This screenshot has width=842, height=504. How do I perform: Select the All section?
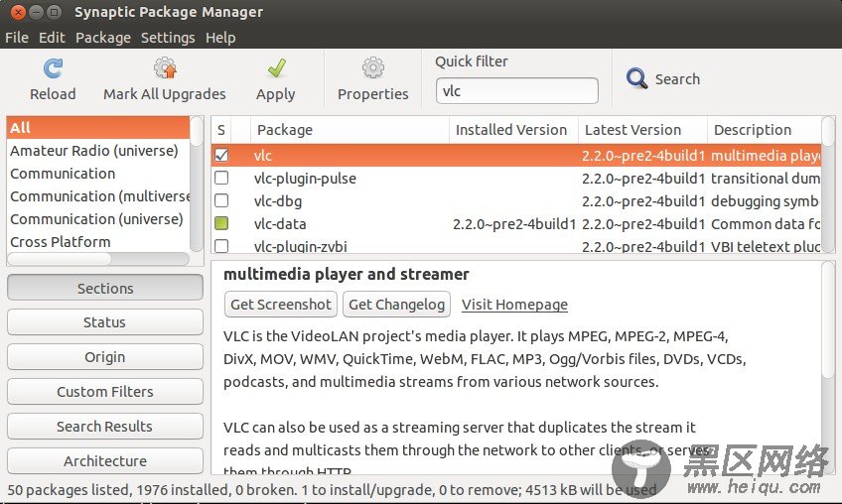pyautogui.click(x=98, y=128)
